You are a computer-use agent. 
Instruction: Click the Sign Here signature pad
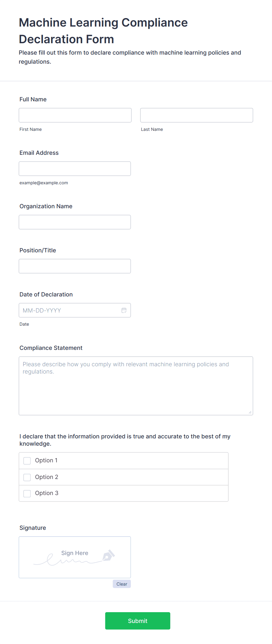pyautogui.click(x=75, y=557)
